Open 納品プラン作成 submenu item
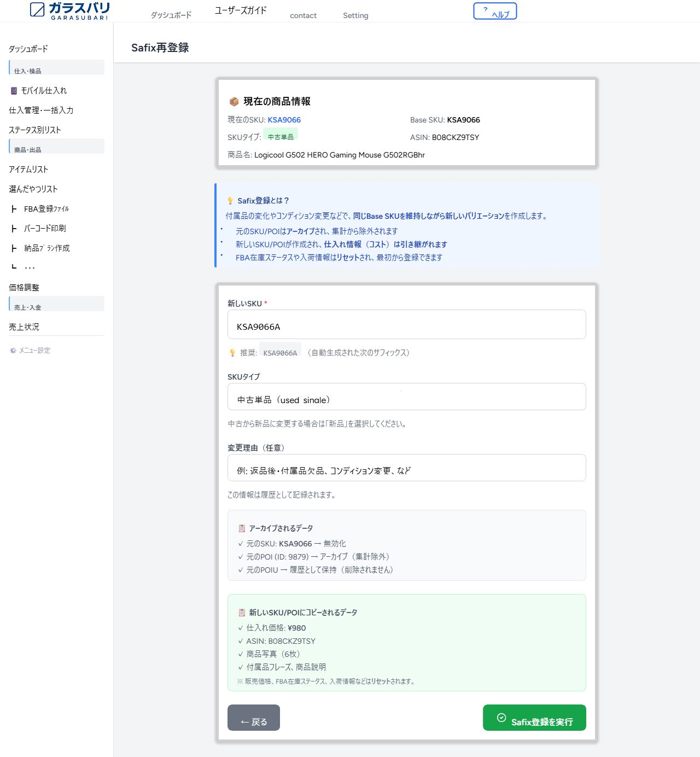The width and height of the screenshot is (700, 757). point(47,248)
